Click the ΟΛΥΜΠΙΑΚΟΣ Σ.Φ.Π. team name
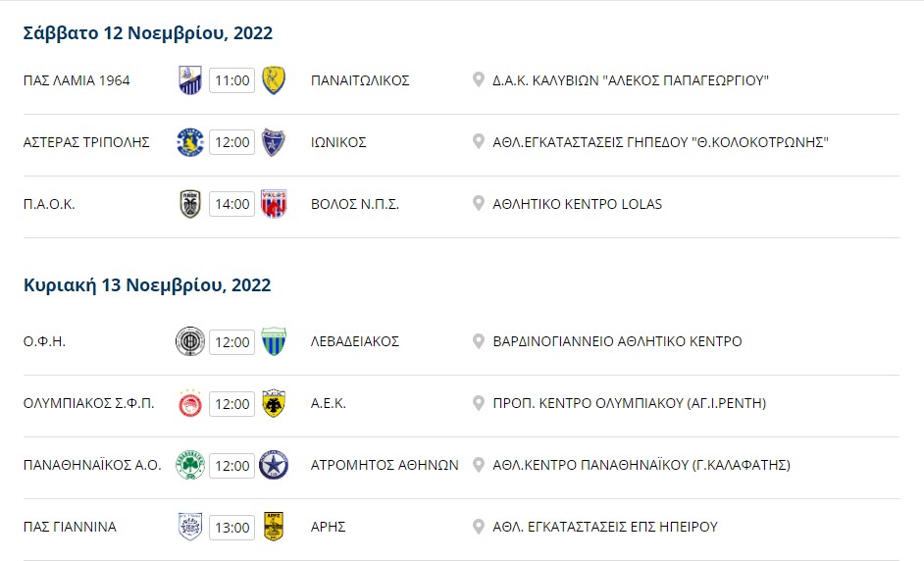 click(x=88, y=403)
